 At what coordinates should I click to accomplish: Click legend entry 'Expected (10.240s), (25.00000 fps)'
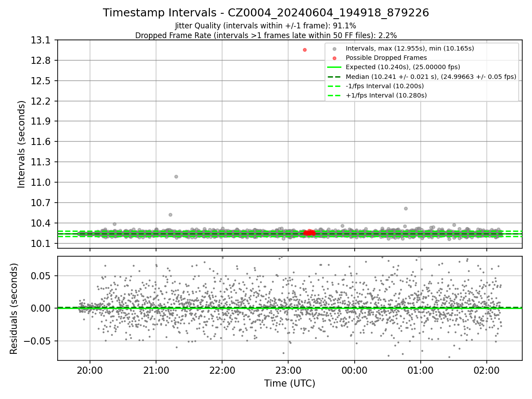[403, 67]
